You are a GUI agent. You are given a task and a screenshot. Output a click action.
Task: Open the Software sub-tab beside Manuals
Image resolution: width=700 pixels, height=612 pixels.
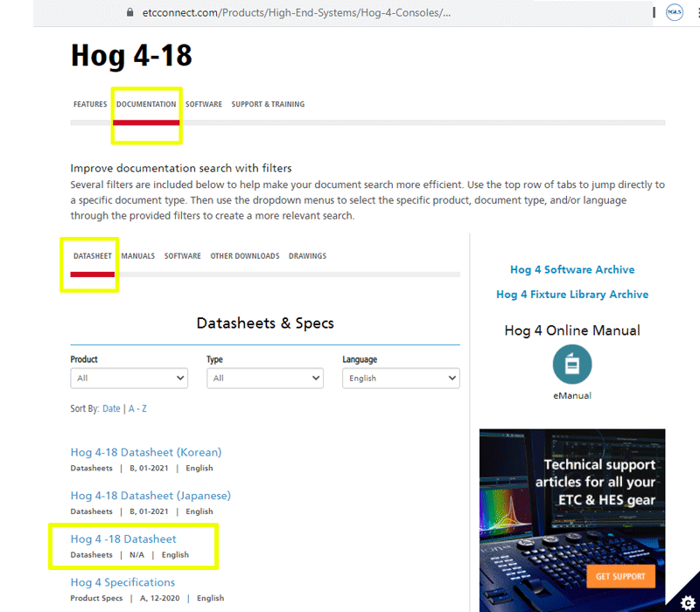click(183, 256)
